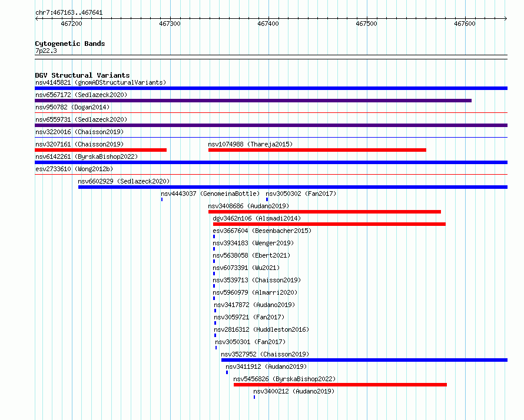Click the nsv6559731 (Sedlazeck2020) label
Image resolution: width=524 pixels, height=420 pixels.
point(81,119)
